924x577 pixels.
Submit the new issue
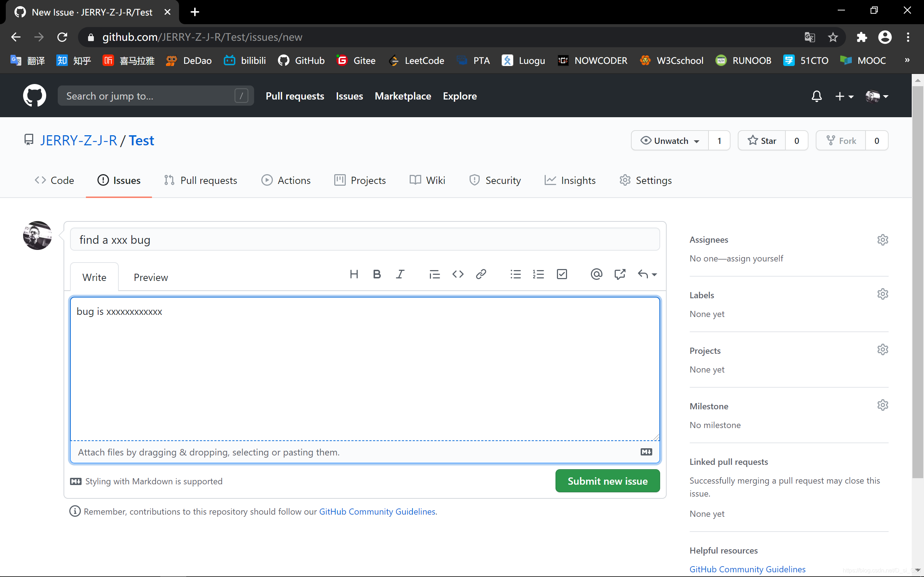607,481
